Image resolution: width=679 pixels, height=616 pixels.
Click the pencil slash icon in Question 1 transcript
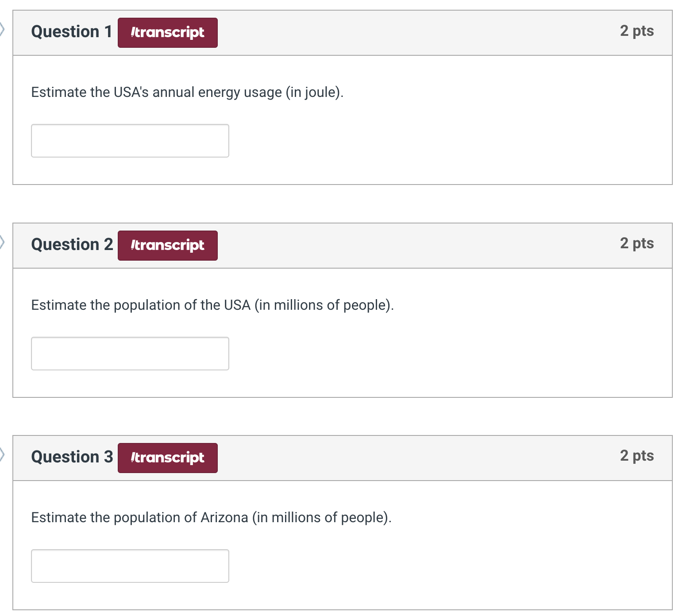132,32
